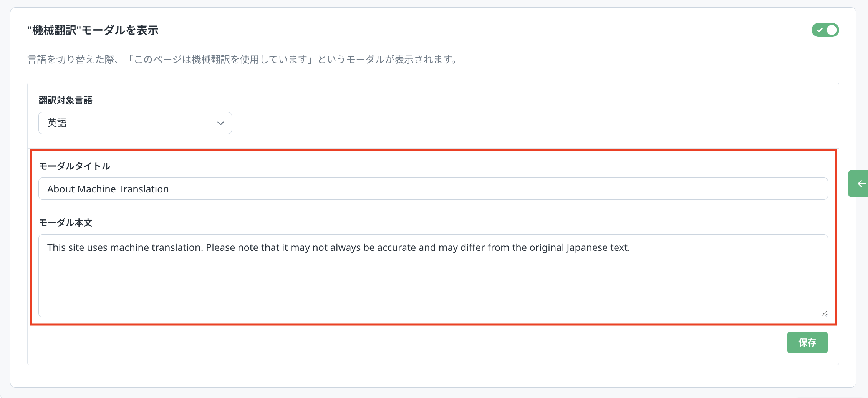868x398 pixels.
Task: Click the selected 英語 value in the combo box
Action: 57,123
